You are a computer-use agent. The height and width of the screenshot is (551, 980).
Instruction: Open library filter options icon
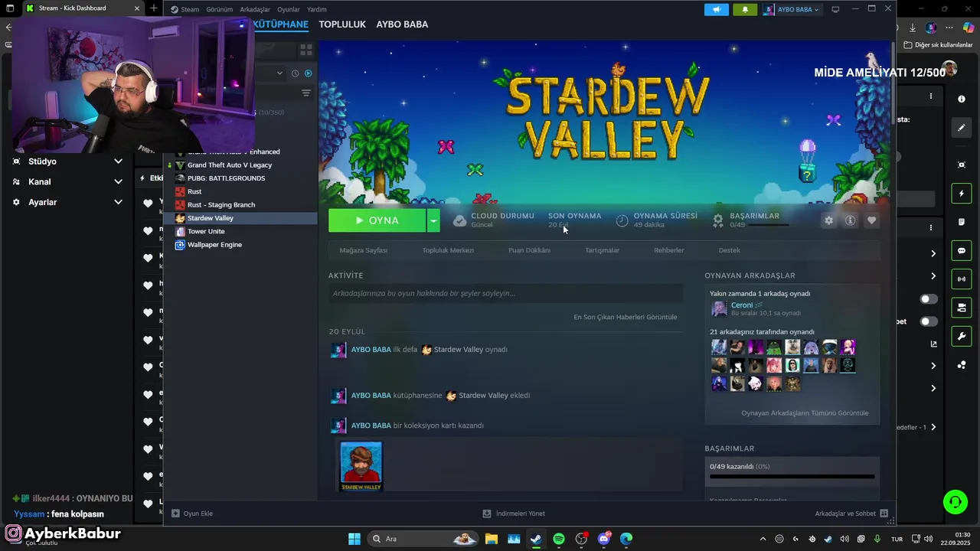click(x=306, y=93)
